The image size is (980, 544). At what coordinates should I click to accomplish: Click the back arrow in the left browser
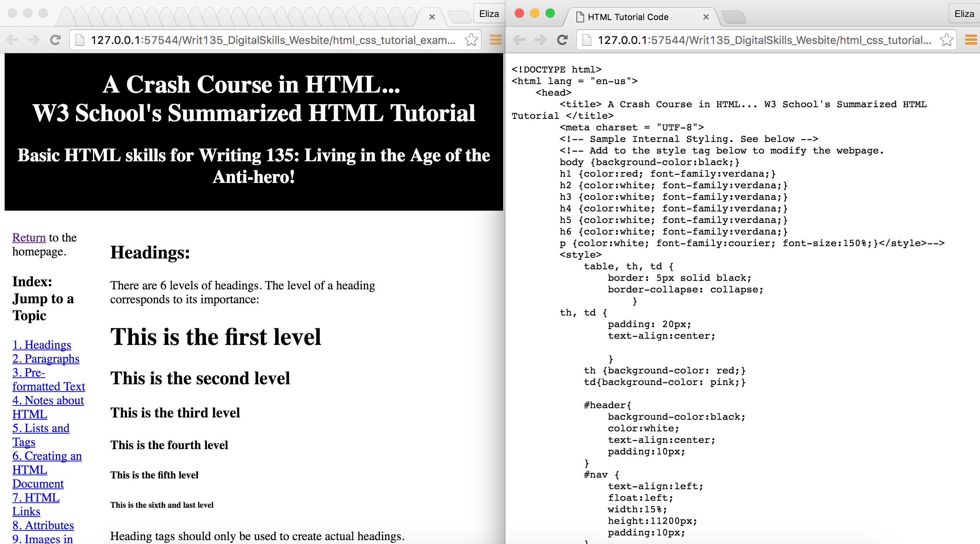tap(12, 40)
